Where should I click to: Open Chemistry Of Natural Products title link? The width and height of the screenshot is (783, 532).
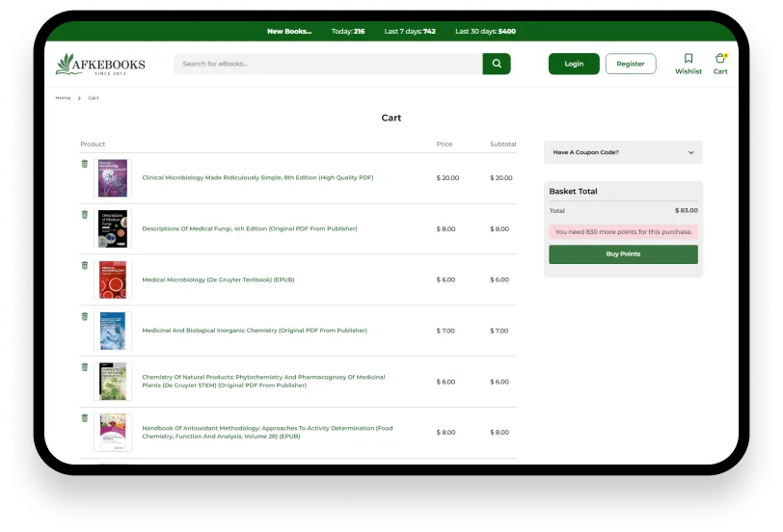point(263,382)
